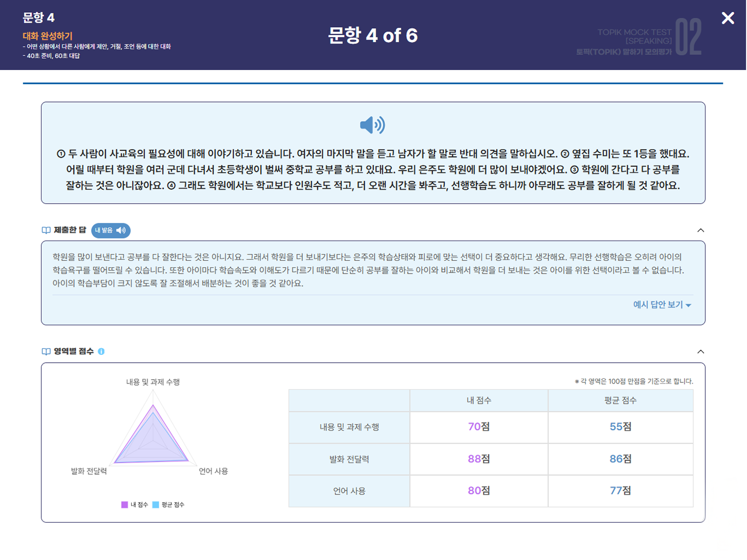Click the 100점 만점 note above table
Image resolution: width=747 pixels, height=560 pixels.
pos(634,381)
